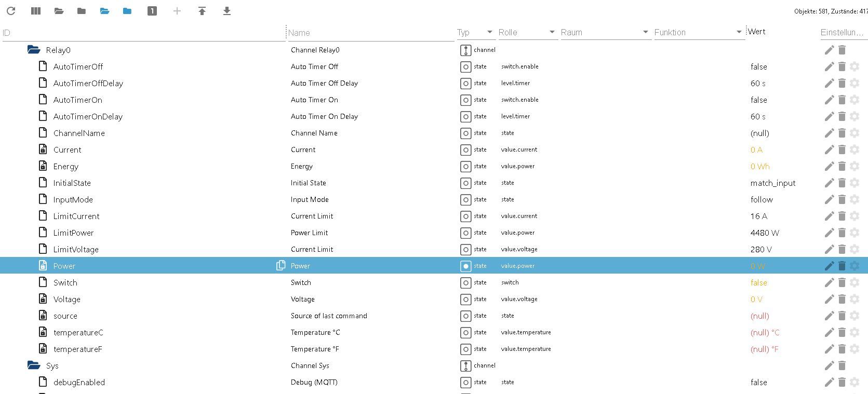Viewport: 868px width, 394px height.
Task: Click the Wert column header
Action: tap(756, 32)
